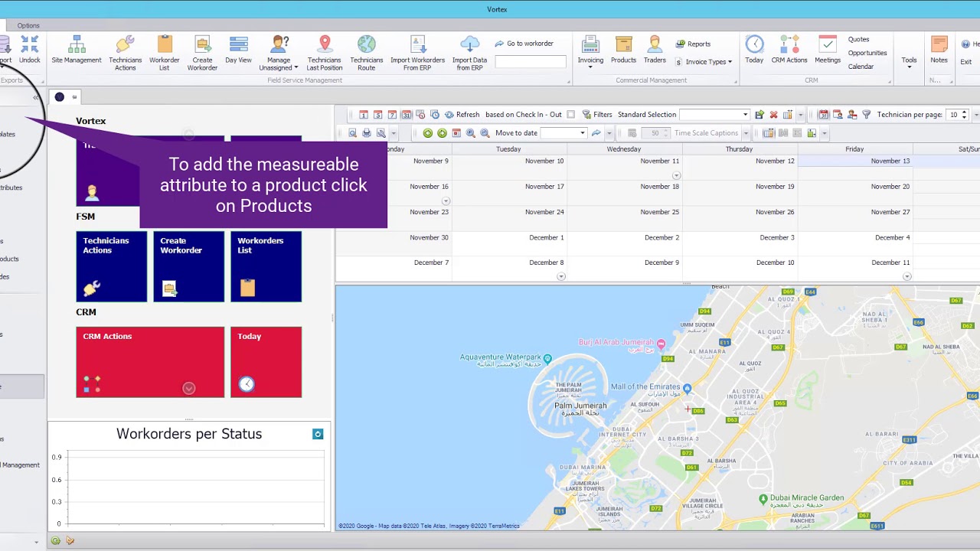Open Technicians Actions from the ribbon
The width and height of the screenshot is (980, 551).
(x=126, y=53)
